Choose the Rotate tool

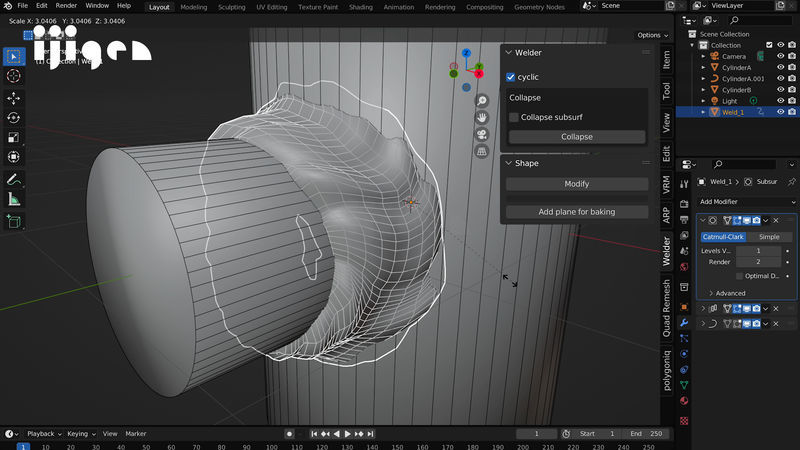pos(14,118)
